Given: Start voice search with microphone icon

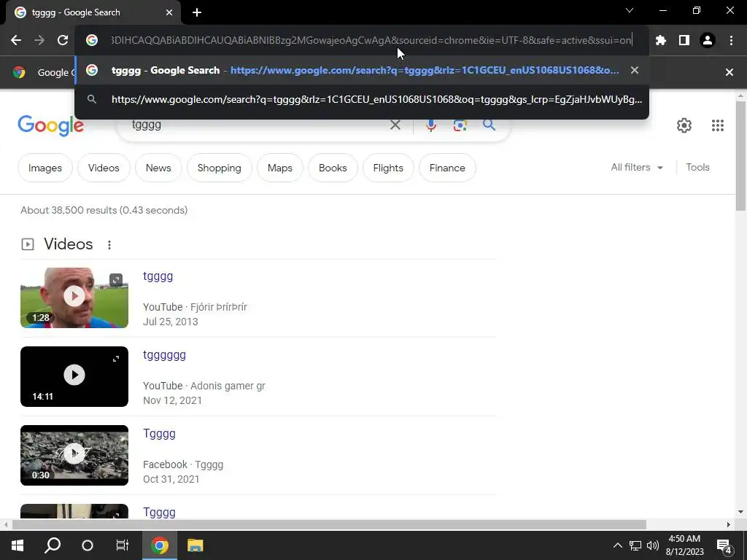Looking at the screenshot, I should [430, 125].
